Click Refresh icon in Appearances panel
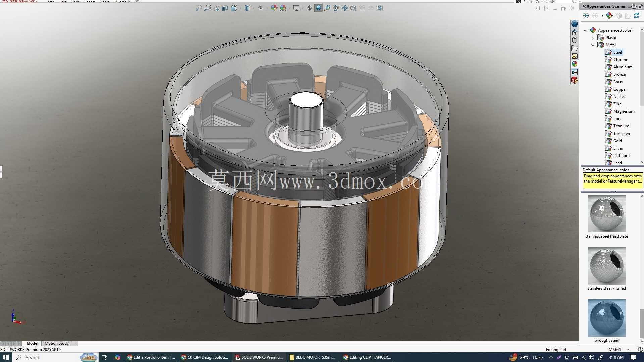The height and width of the screenshot is (362, 644). coord(637,16)
